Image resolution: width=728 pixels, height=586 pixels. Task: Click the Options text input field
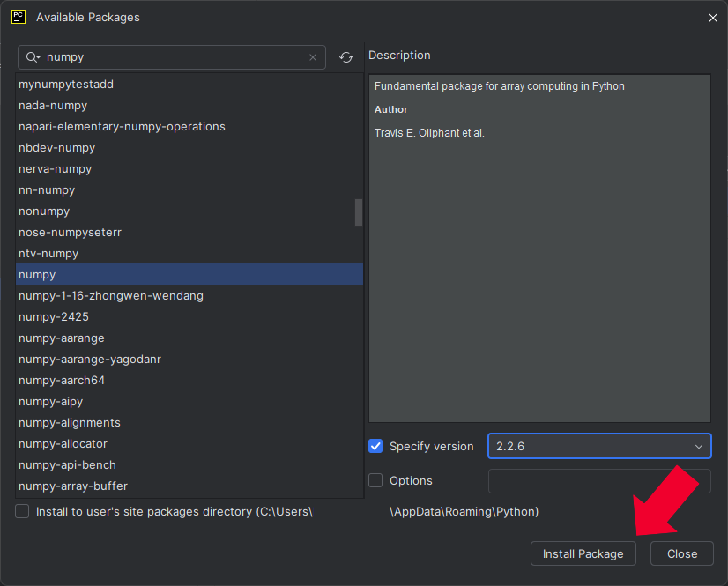[599, 481]
